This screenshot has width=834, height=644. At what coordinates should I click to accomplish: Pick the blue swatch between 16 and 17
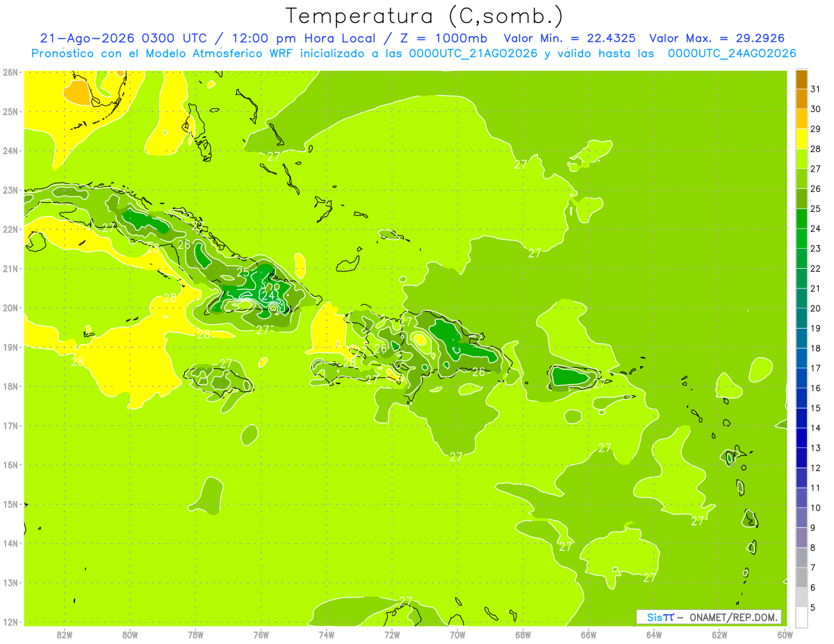click(x=801, y=378)
